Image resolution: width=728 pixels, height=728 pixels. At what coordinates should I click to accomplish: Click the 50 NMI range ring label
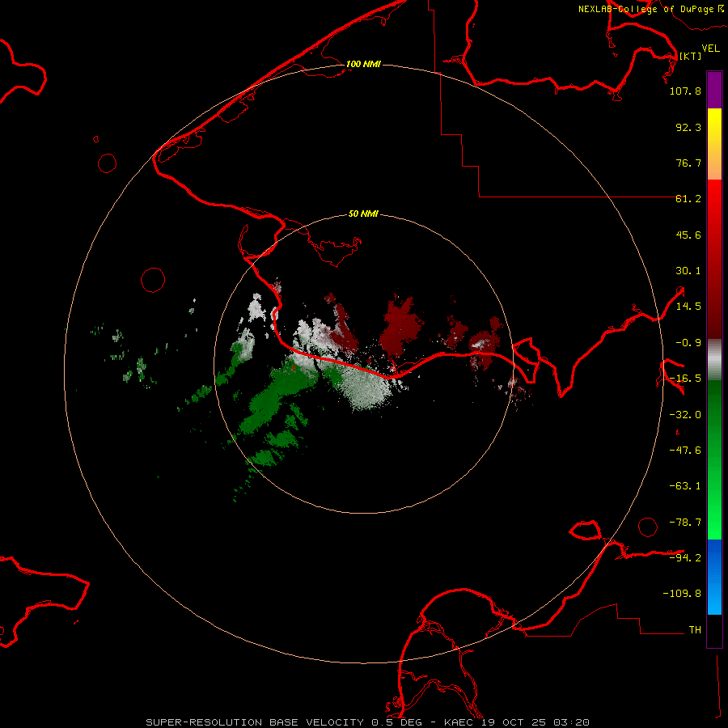(363, 214)
